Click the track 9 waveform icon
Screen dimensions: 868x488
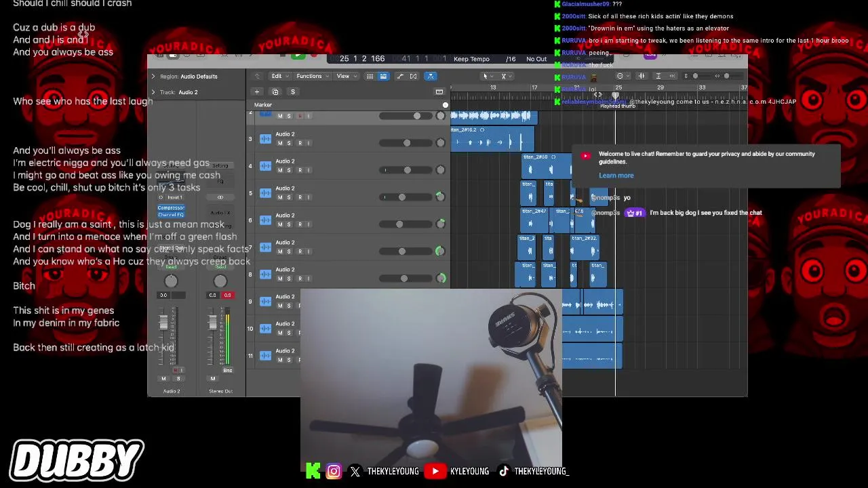(x=265, y=302)
